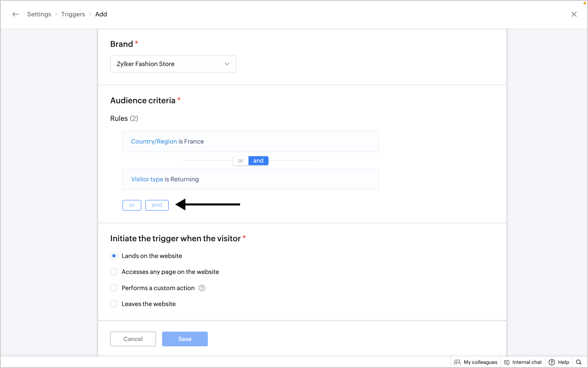Select Leaves the website radio button
This screenshot has width=588, height=368.
point(114,304)
